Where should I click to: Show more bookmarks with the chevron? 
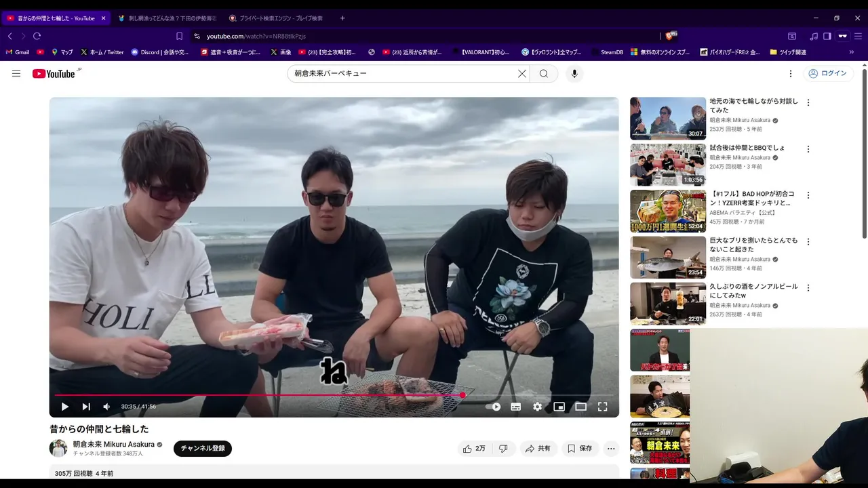coord(852,52)
